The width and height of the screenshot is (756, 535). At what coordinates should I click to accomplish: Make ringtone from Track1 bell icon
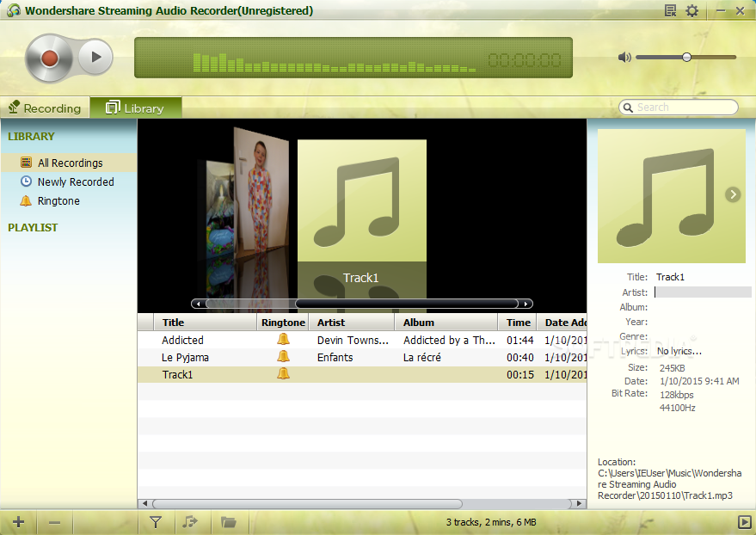(284, 373)
